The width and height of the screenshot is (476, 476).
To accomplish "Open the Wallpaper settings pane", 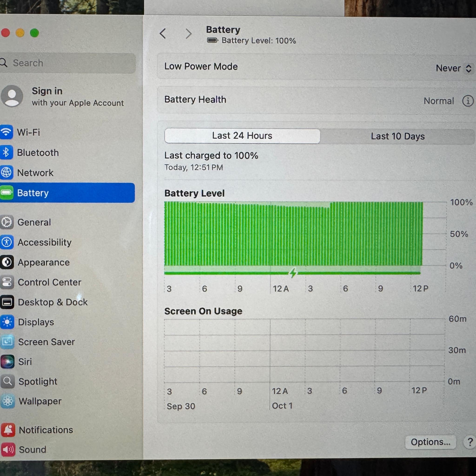I will click(x=67, y=401).
